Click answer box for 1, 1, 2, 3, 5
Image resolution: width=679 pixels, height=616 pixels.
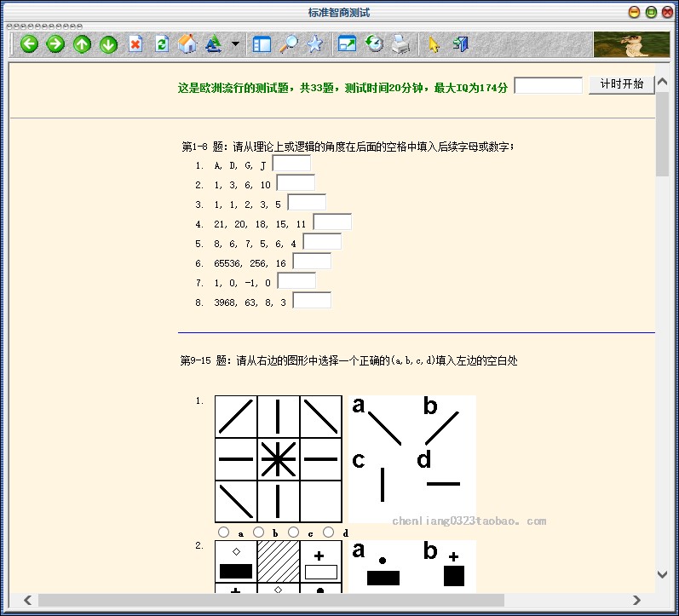(x=307, y=202)
